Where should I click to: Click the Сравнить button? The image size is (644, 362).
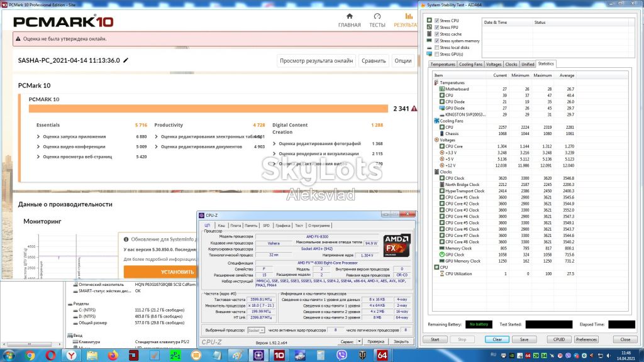[x=374, y=61]
